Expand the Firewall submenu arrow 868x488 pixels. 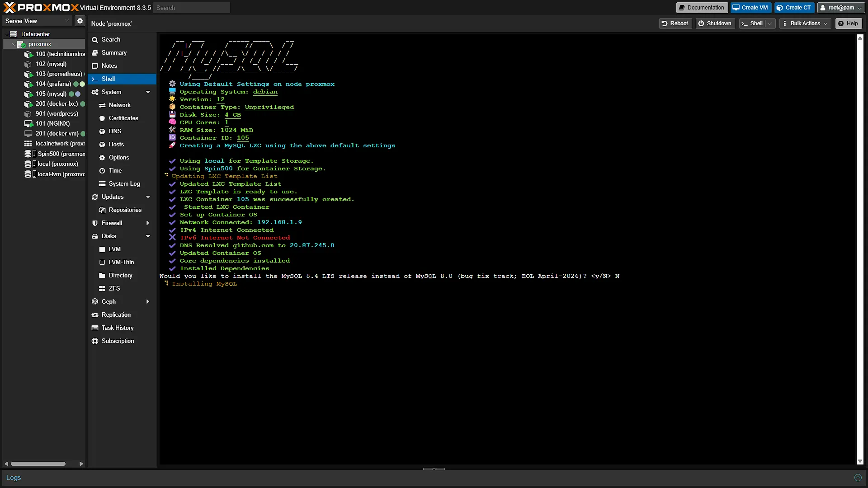(148, 223)
